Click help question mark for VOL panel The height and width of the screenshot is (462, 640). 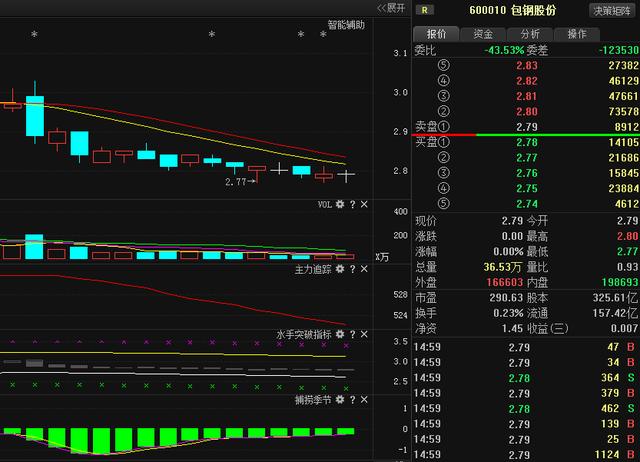pos(352,204)
